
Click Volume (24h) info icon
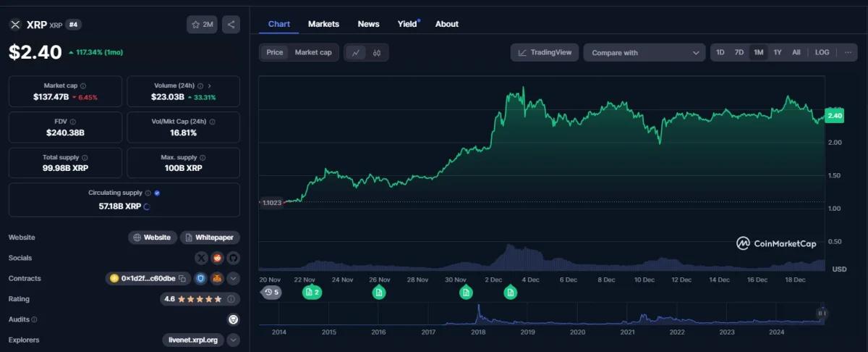(x=200, y=85)
